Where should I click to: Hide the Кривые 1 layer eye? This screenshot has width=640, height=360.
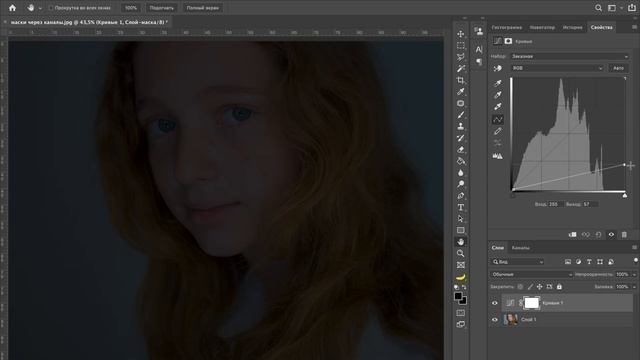pos(495,303)
